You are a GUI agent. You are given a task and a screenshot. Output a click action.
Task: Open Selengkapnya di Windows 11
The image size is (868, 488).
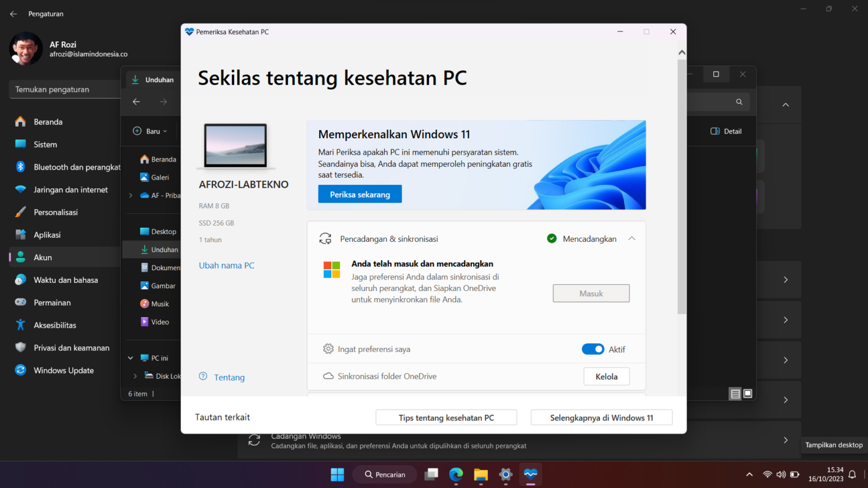click(x=602, y=418)
